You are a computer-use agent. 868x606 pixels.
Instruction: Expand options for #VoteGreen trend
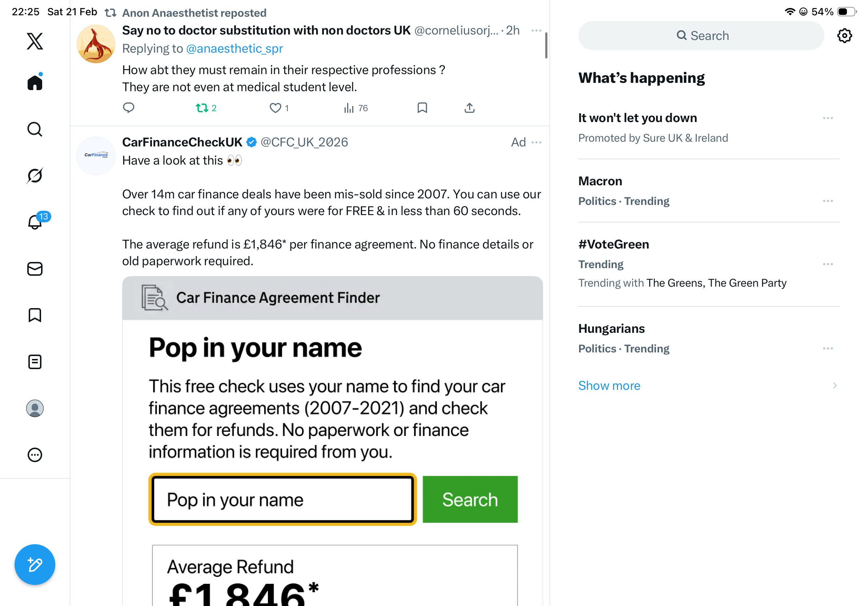tap(828, 264)
